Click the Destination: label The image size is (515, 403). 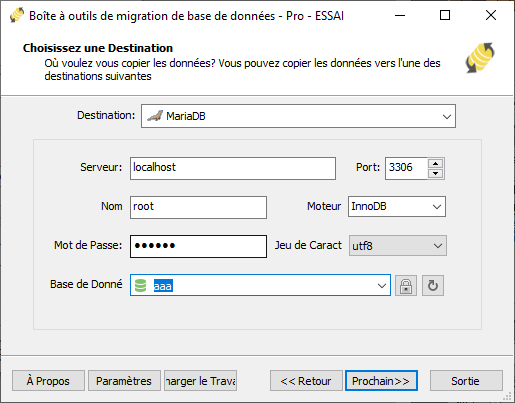[106, 115]
